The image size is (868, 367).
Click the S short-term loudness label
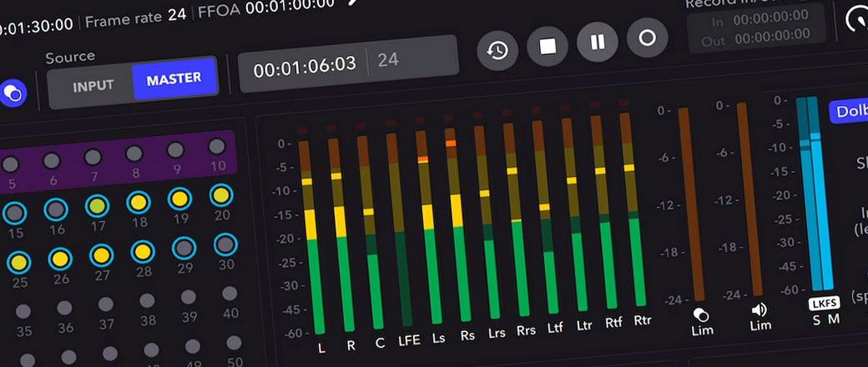pyautogui.click(x=816, y=320)
